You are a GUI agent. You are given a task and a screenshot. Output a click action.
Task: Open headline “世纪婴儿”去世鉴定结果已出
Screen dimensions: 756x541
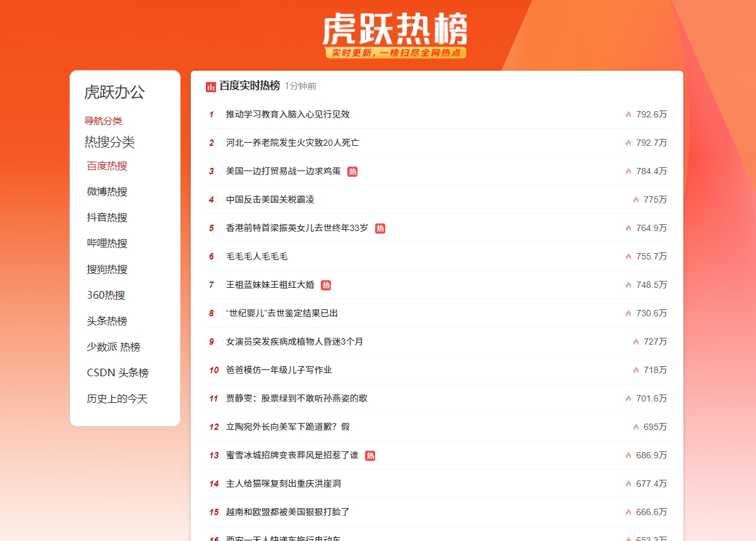[x=282, y=314]
